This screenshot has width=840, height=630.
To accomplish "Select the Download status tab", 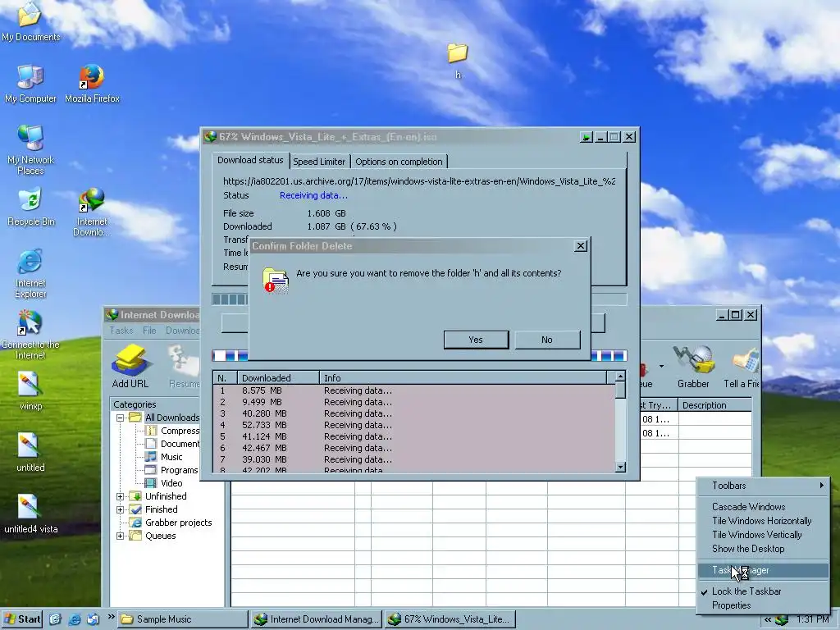I will tap(250, 160).
